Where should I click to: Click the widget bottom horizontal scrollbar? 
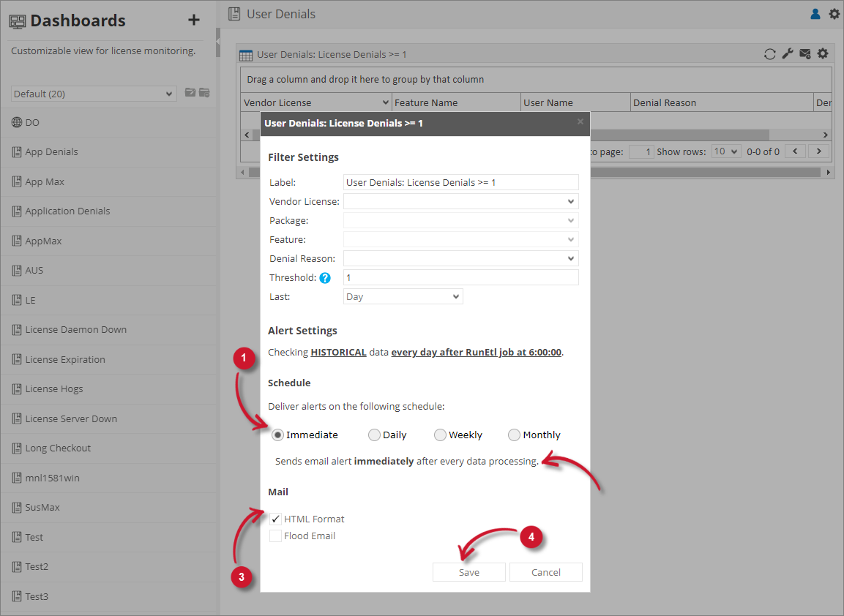[705, 172]
